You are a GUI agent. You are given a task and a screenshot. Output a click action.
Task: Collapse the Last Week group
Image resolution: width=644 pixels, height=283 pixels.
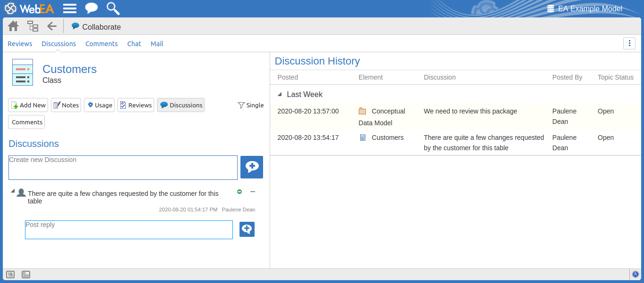tap(280, 95)
